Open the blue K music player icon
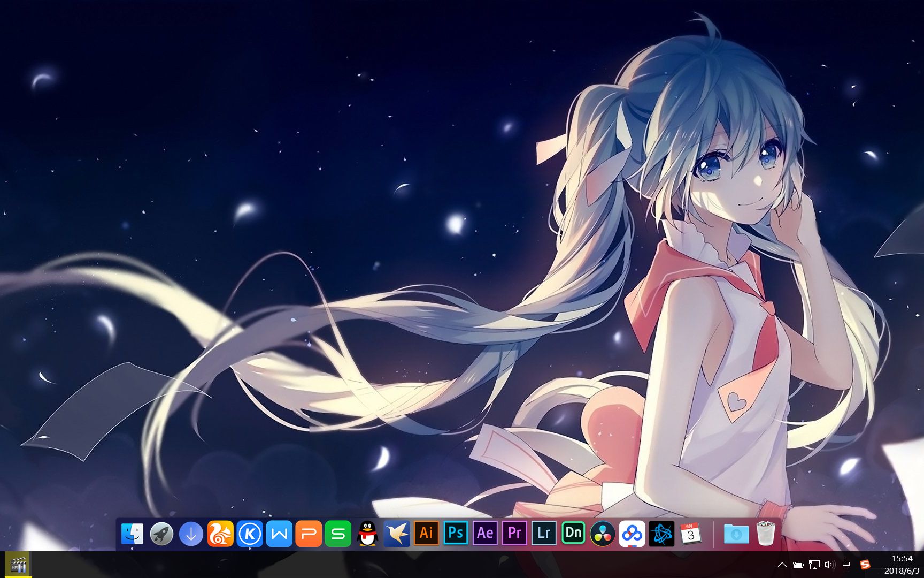Screen dimensions: 924x578 [250, 534]
